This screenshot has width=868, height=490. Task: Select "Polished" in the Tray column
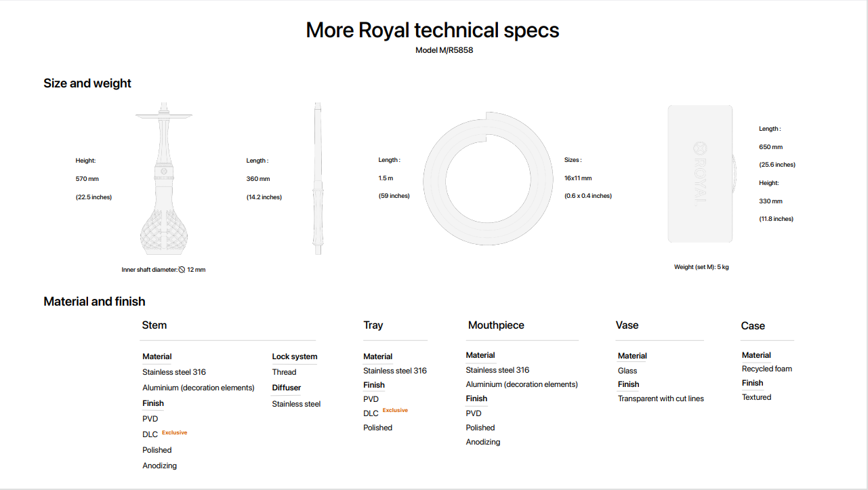click(x=378, y=428)
